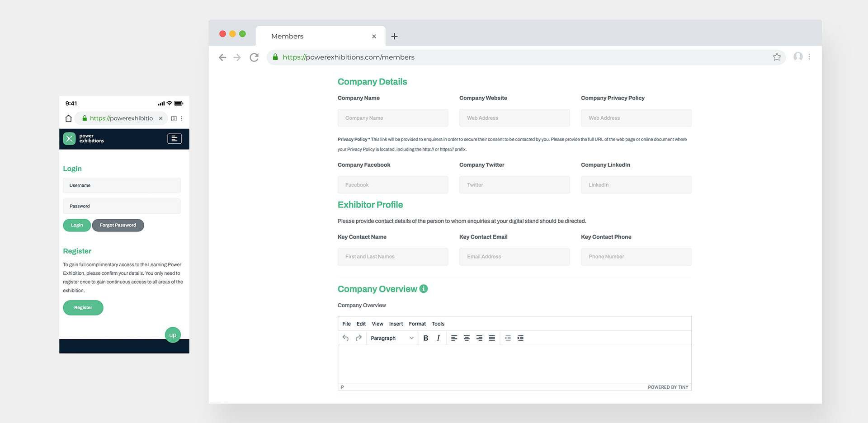Click the mobile Password field
Screen dimensions: 868x423
click(122, 206)
